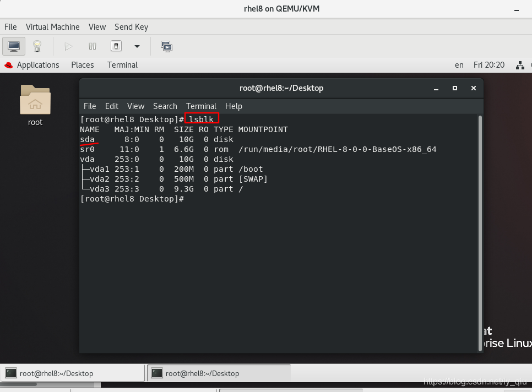This screenshot has width=532, height=392.
Task: Click the run/play control in the toolbar
Action: tap(67, 46)
